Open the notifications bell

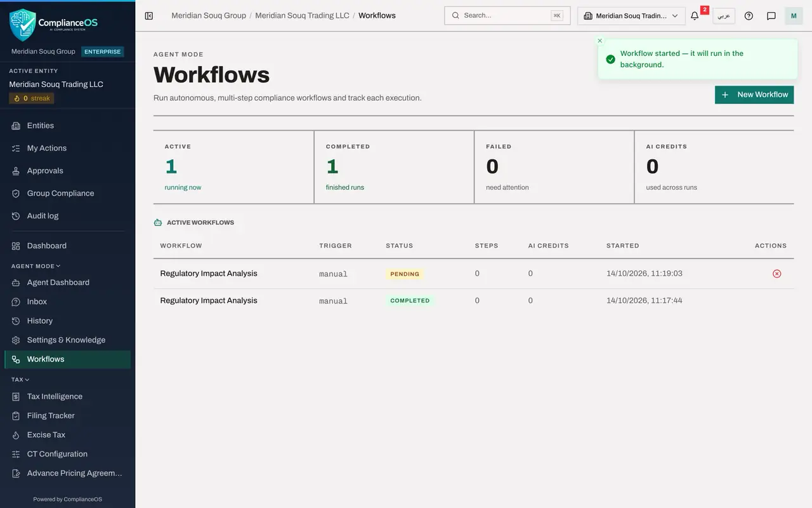695,16
